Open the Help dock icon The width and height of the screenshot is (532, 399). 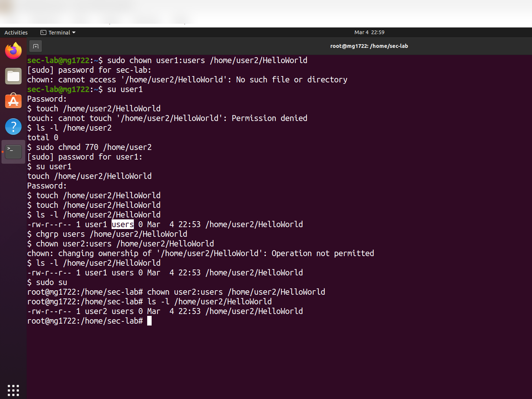[13, 127]
